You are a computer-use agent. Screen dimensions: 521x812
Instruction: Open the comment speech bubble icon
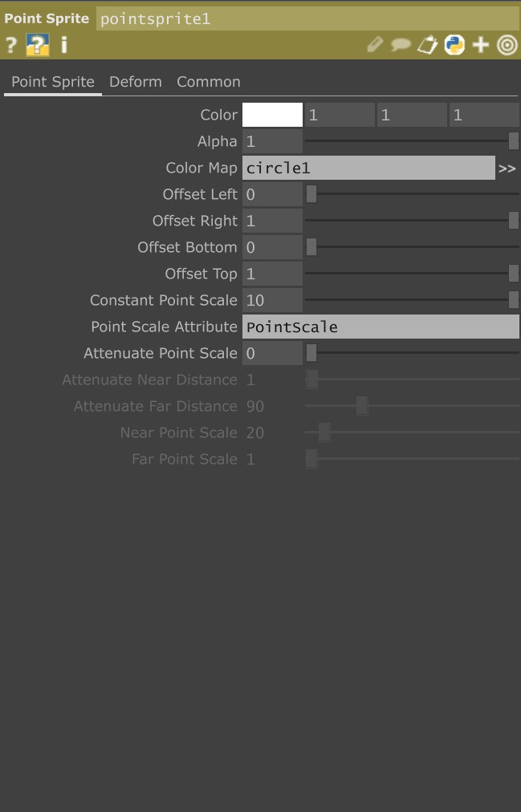point(401,45)
